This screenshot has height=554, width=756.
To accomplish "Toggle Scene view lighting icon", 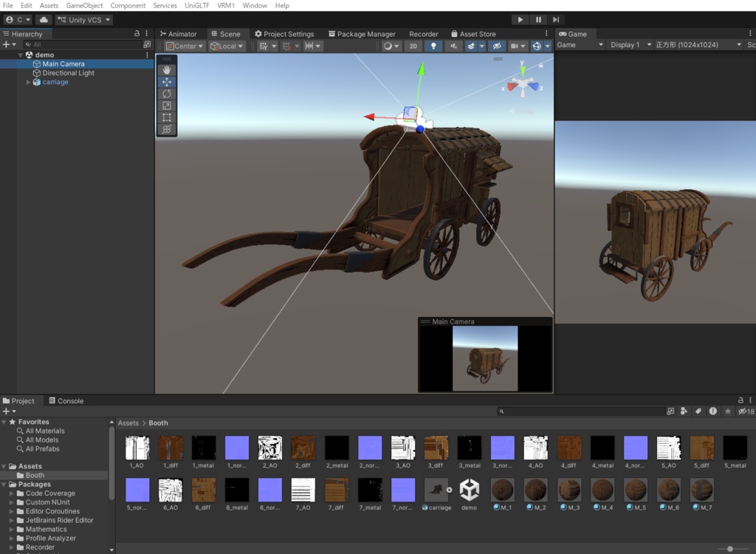I will 433,45.
